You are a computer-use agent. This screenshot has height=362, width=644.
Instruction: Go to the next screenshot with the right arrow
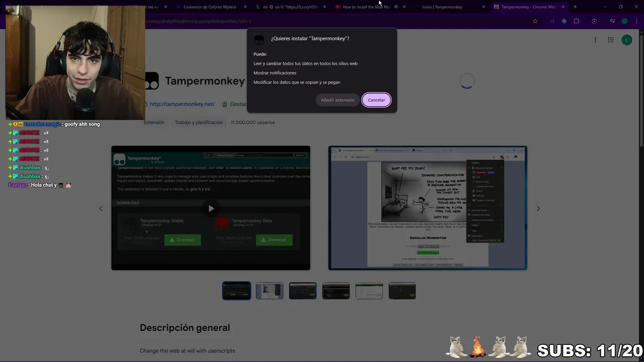(x=538, y=208)
